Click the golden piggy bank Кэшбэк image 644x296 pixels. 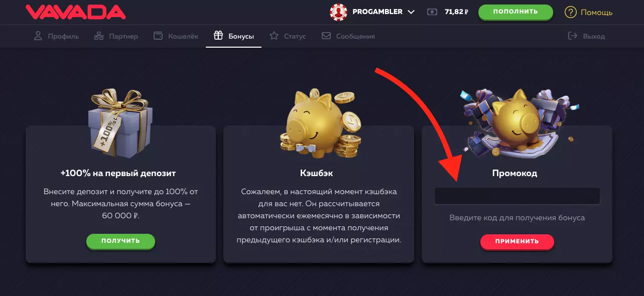coord(319,122)
